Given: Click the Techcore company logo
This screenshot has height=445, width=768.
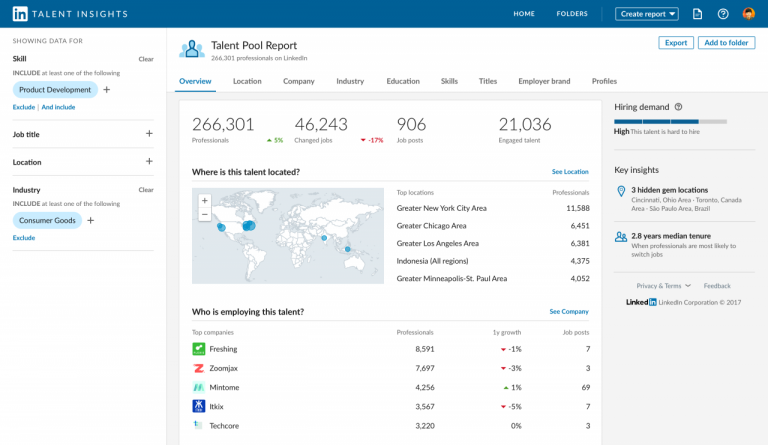Looking at the screenshot, I should point(198,424).
